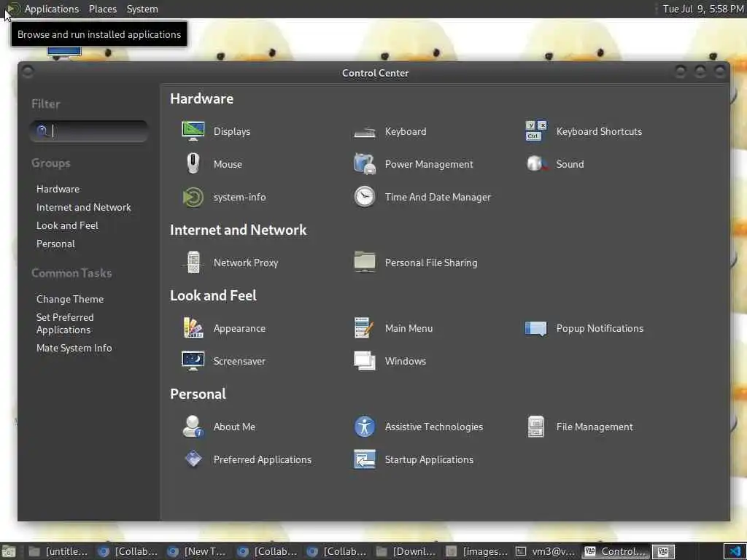
Task: Switch to the [Downl... taskbar window
Action: pos(406,551)
